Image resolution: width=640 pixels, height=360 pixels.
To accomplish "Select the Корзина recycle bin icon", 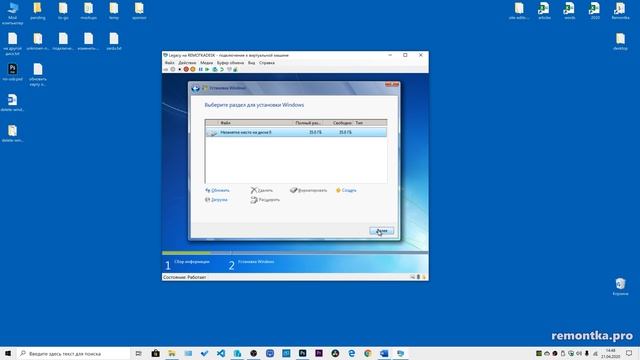I will tap(620, 286).
